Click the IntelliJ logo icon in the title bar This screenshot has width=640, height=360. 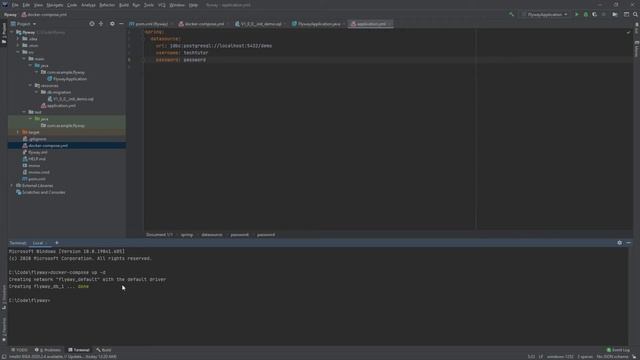tap(5, 4)
